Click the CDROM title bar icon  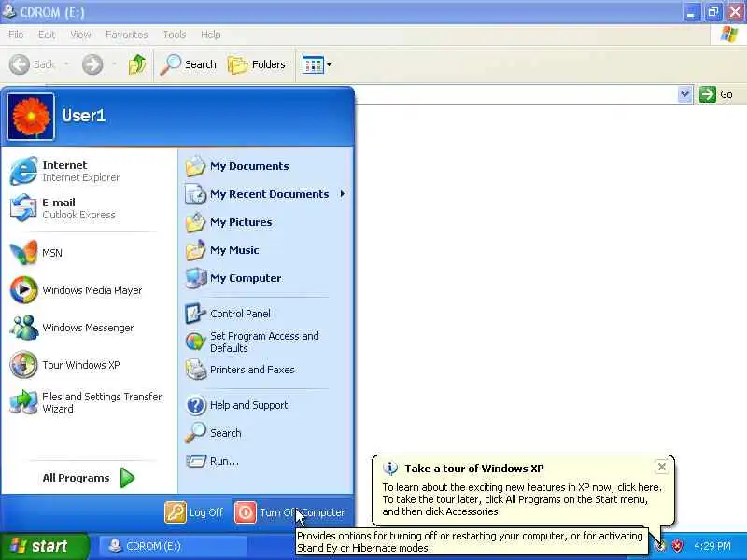pos(8,10)
